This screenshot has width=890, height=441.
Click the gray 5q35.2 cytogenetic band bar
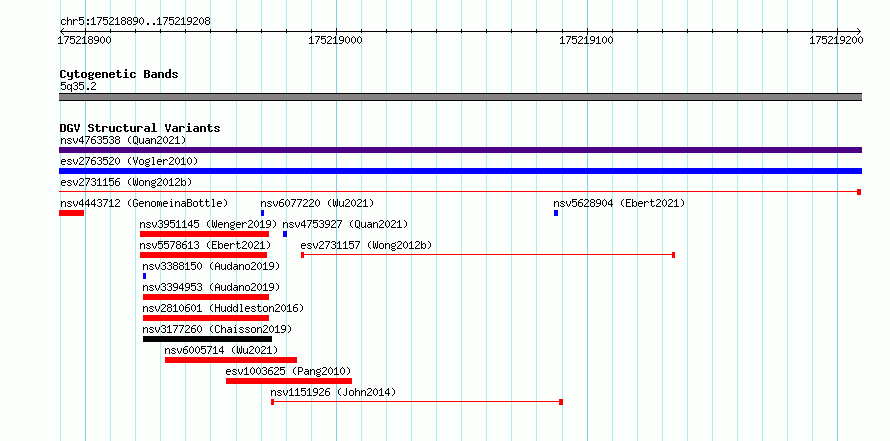coord(460,97)
